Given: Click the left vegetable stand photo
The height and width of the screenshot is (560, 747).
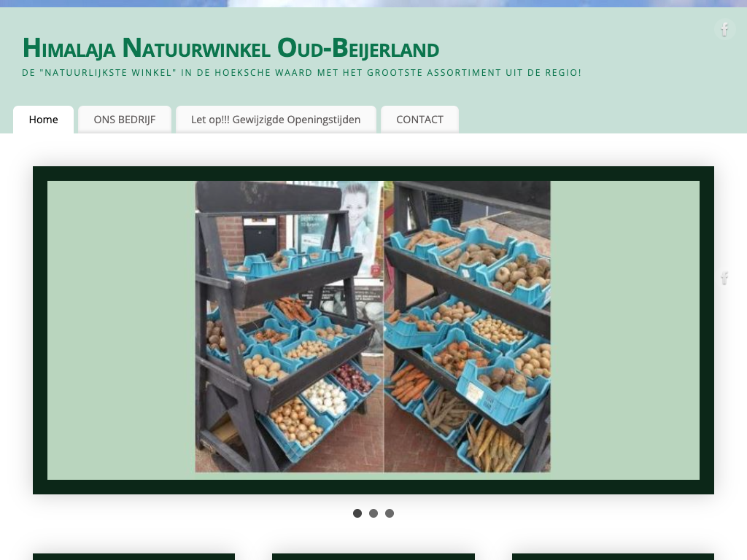Looking at the screenshot, I should pos(289,327).
